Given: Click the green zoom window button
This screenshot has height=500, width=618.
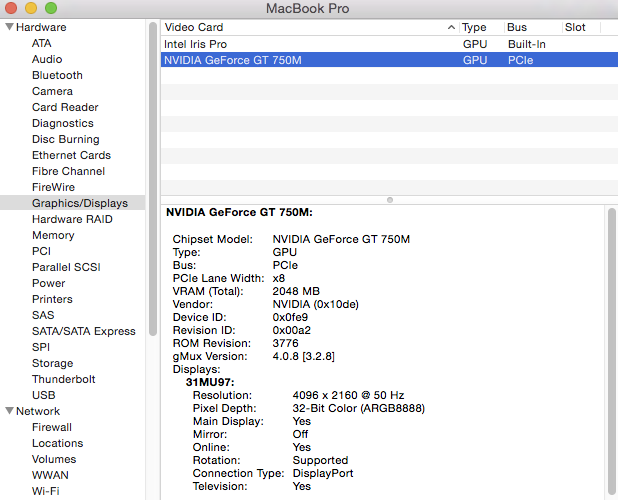Looking at the screenshot, I should click(51, 8).
